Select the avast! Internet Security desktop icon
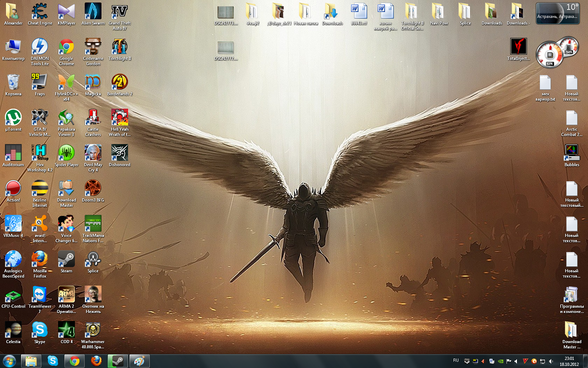 click(40, 228)
